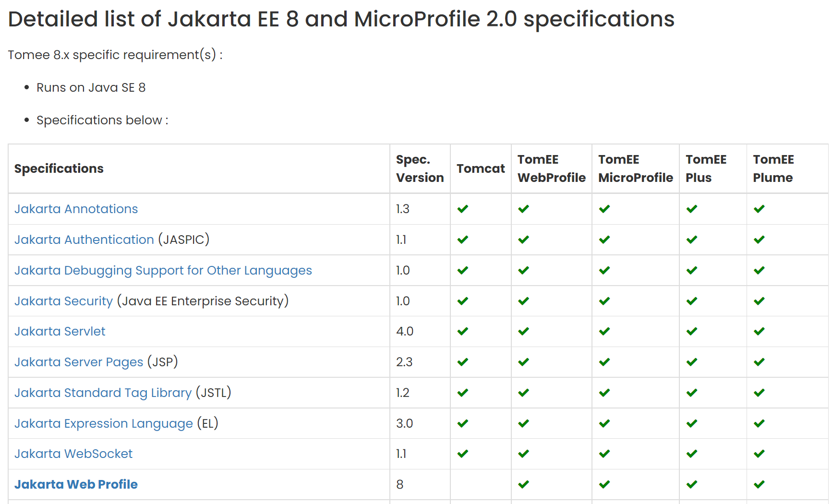
Task: Visit the Jakarta Servlet link
Action: 60,331
